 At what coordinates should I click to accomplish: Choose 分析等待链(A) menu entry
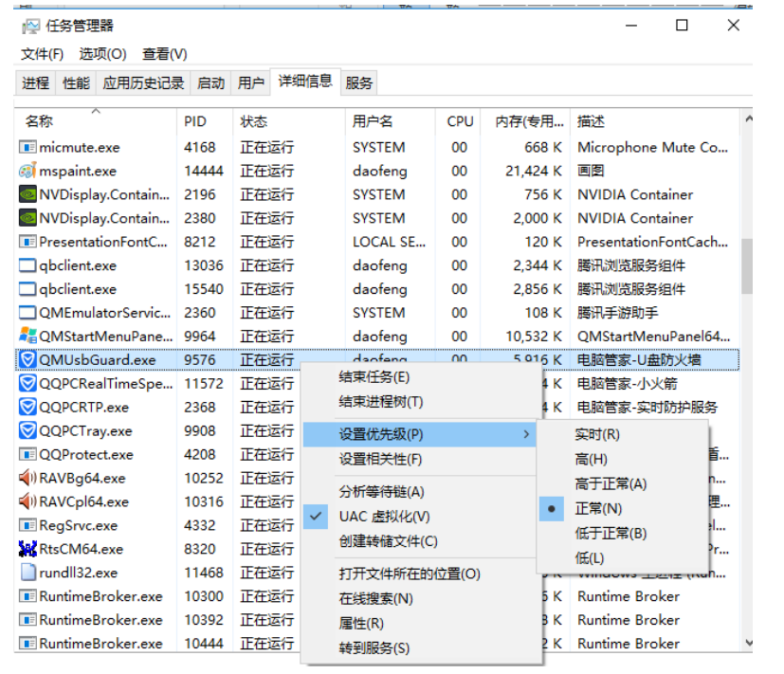(420, 491)
